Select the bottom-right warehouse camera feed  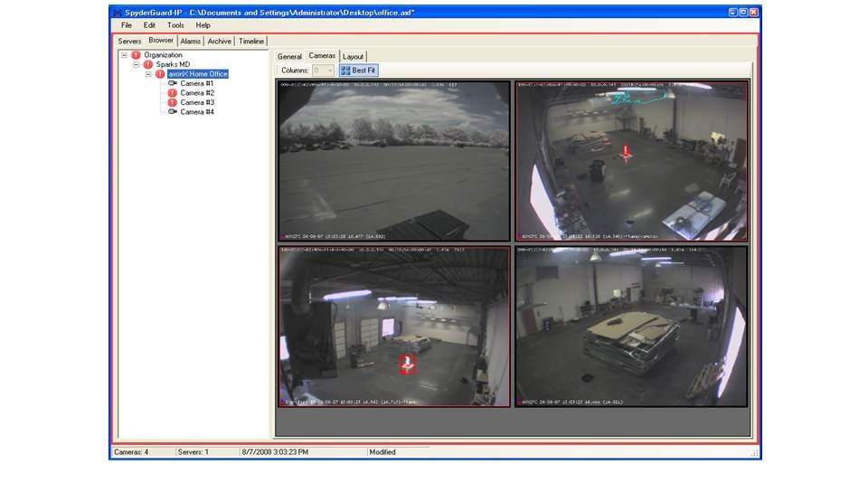631,326
